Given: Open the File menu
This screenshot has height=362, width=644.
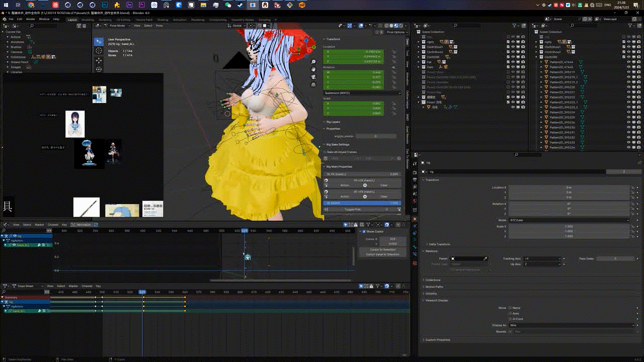Looking at the screenshot, I should (x=11, y=19).
